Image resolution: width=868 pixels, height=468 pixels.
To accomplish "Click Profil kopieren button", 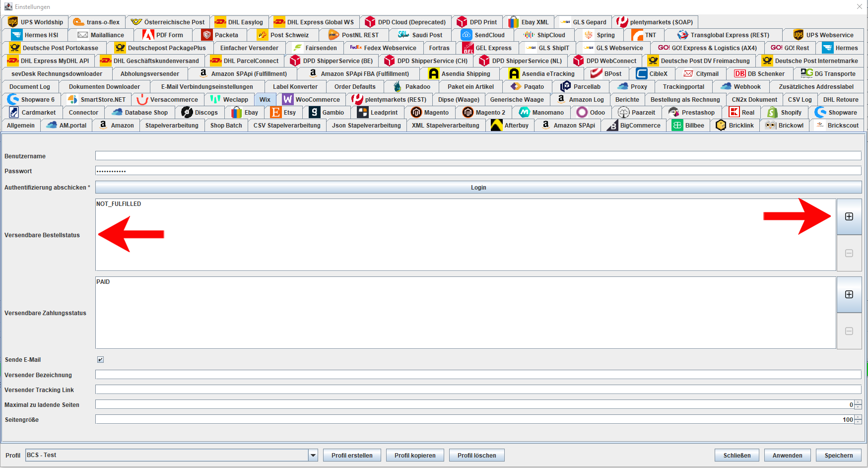I will pyautogui.click(x=415, y=455).
